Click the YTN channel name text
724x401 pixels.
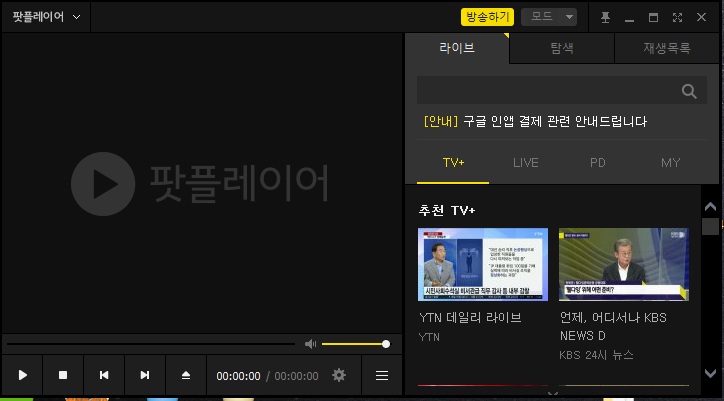[429, 337]
